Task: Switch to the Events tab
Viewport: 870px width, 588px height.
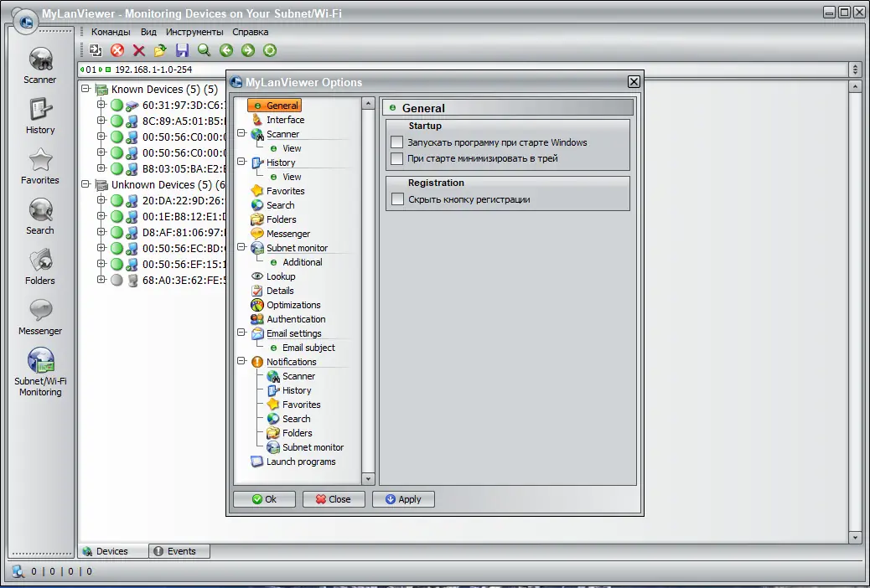Action: [179, 551]
